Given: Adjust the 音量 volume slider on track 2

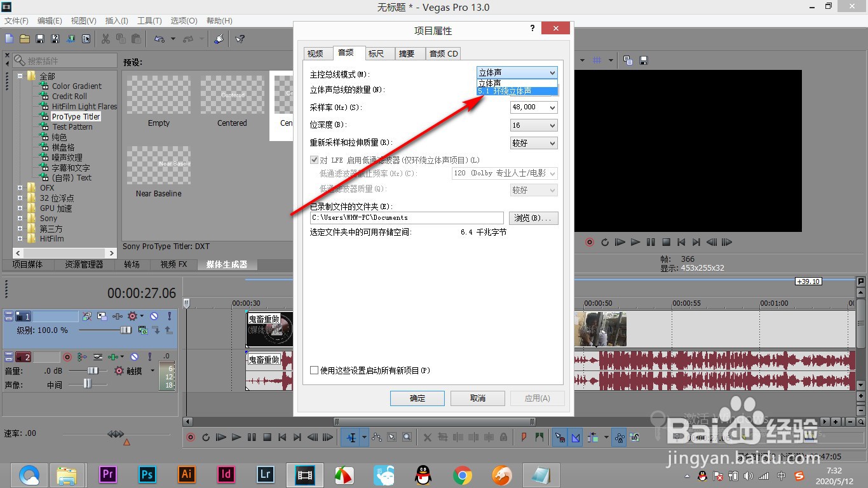Looking at the screenshot, I should pyautogui.click(x=93, y=370).
